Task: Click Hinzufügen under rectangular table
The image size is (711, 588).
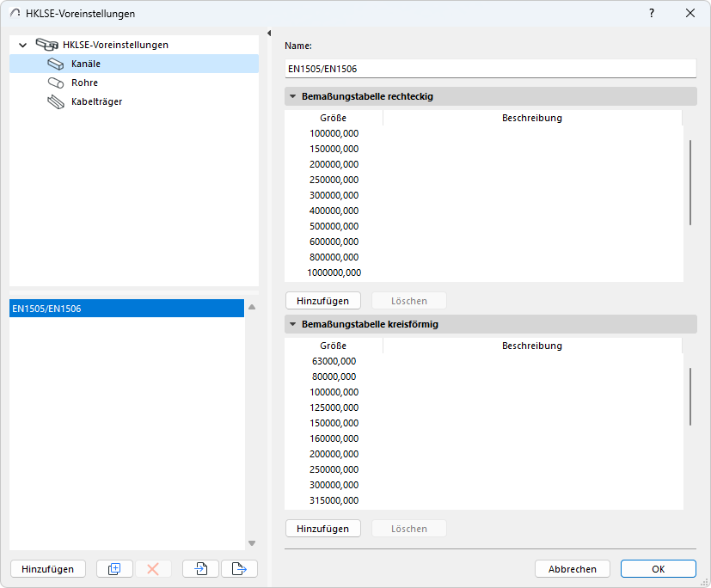Action: (x=322, y=301)
